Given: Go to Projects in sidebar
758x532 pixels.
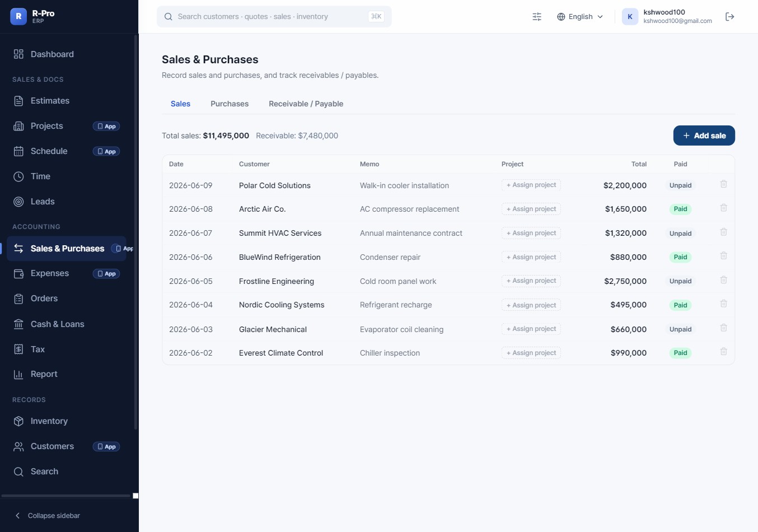Looking at the screenshot, I should click(x=67, y=126).
